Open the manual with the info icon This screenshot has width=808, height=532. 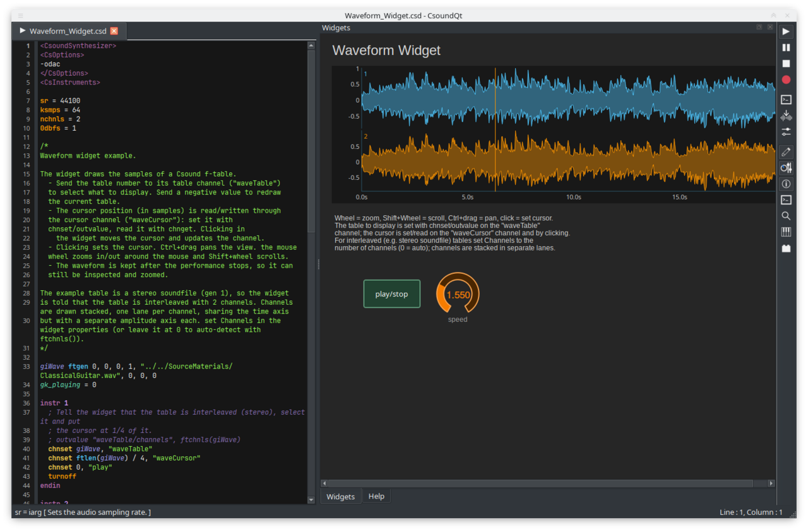pyautogui.click(x=786, y=184)
